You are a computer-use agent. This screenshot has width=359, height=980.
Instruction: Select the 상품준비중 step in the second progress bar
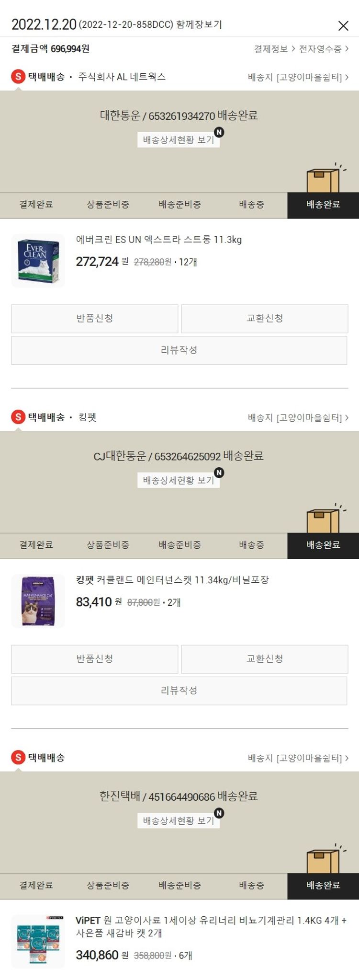[108, 545]
